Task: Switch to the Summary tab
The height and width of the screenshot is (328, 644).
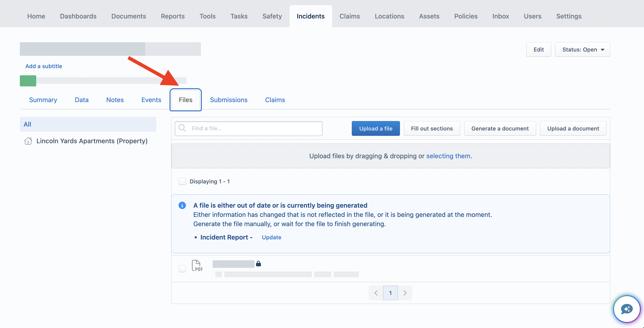Action: coord(43,100)
